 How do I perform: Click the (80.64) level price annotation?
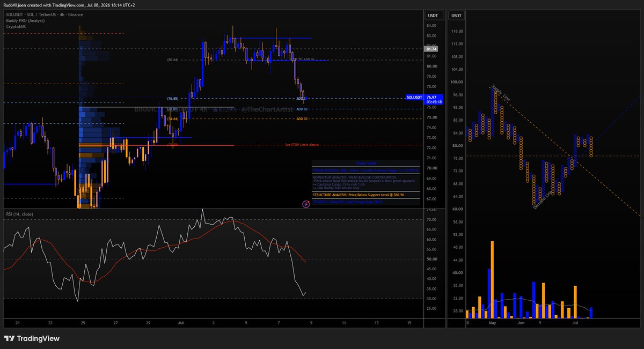tap(172, 60)
